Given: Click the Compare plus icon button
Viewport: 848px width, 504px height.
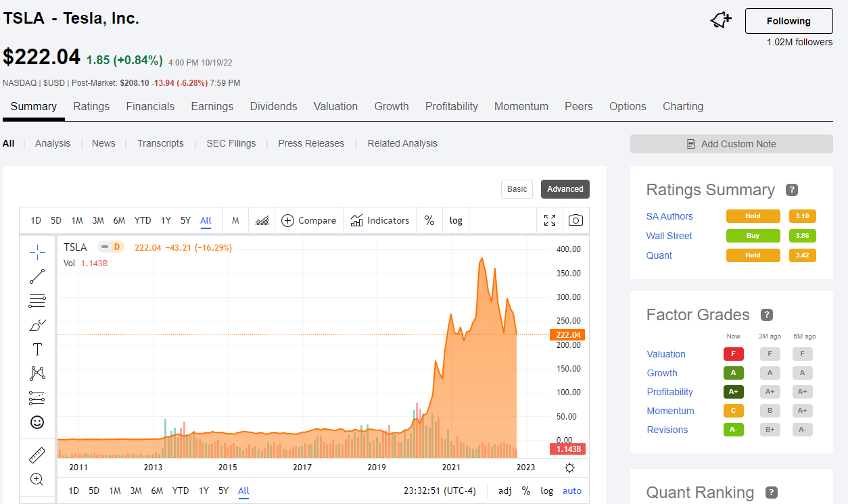Looking at the screenshot, I should point(308,220).
